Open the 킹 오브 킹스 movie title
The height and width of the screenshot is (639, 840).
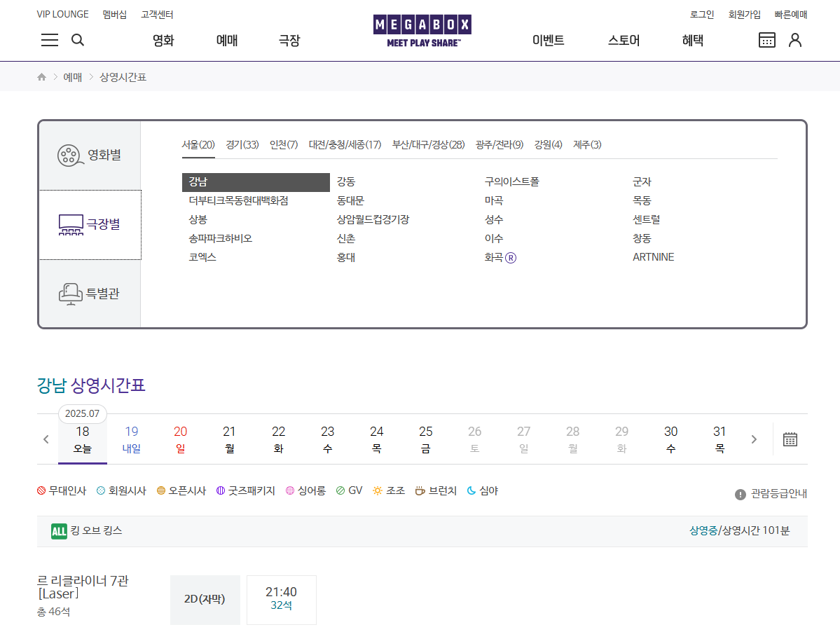coord(97,531)
